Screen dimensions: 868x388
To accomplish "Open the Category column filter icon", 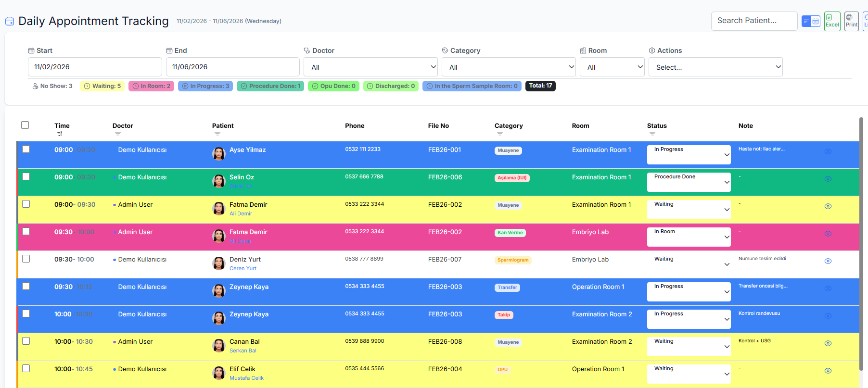I will click(499, 134).
